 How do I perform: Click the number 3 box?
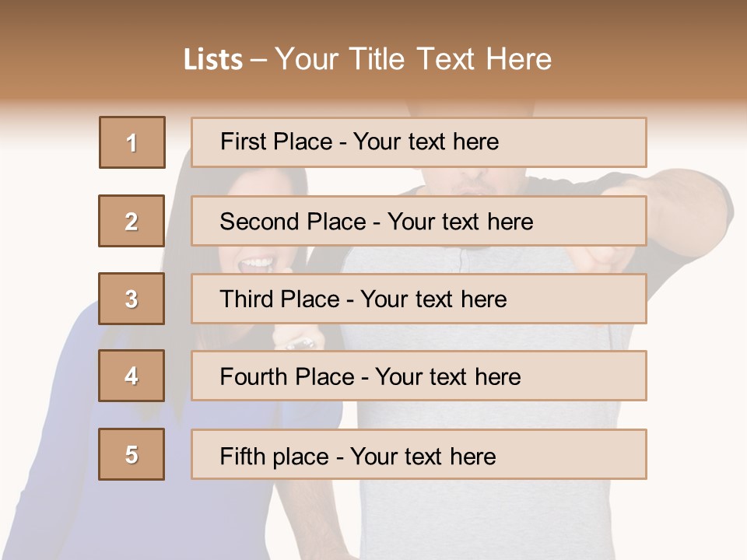[132, 299]
